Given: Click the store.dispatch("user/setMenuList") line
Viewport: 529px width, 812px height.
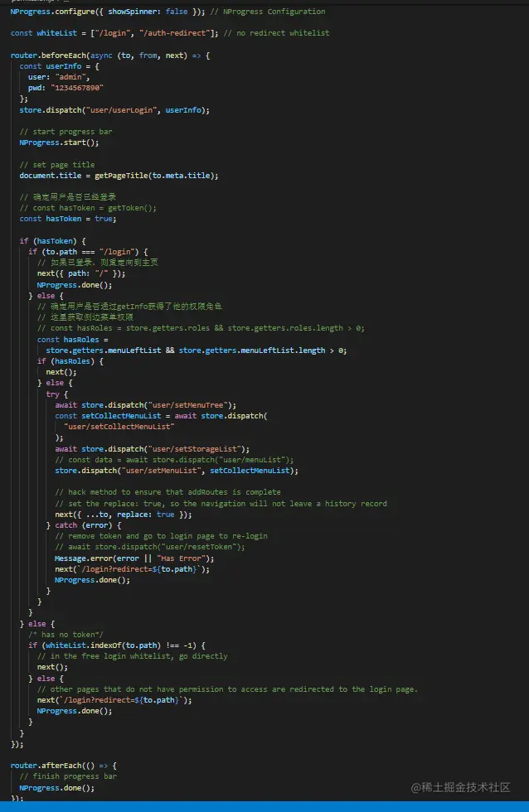Looking at the screenshot, I should pos(177,471).
